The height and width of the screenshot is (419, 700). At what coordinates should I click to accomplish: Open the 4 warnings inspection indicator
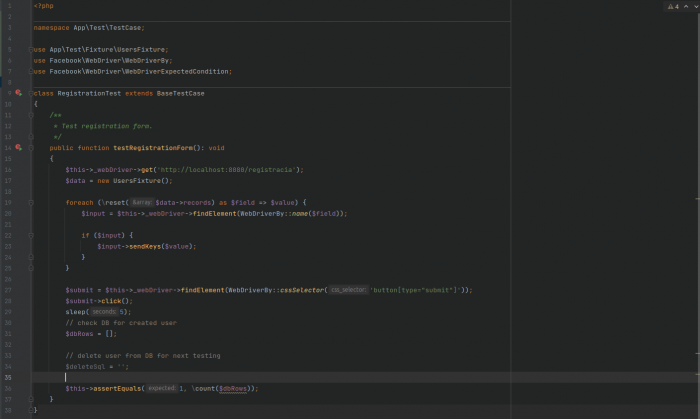coord(673,6)
